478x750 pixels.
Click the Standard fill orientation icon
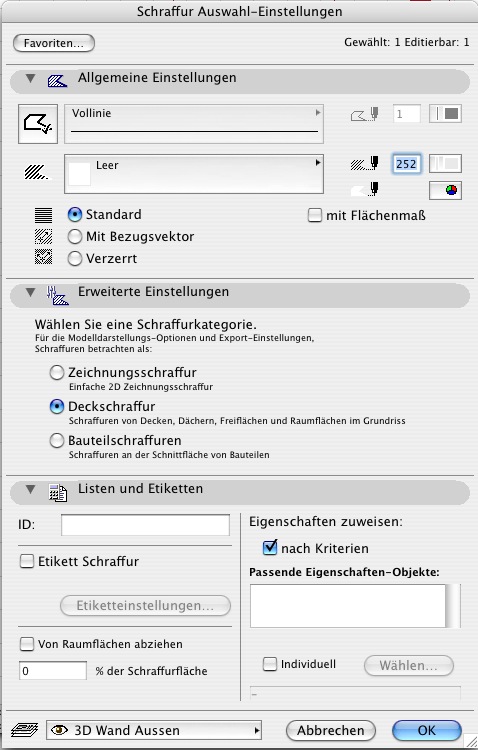click(44, 215)
